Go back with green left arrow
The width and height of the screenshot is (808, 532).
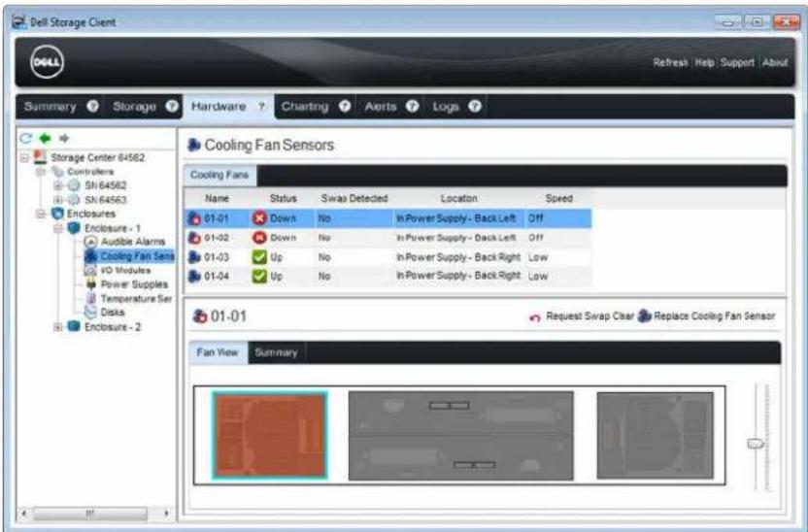pos(46,138)
